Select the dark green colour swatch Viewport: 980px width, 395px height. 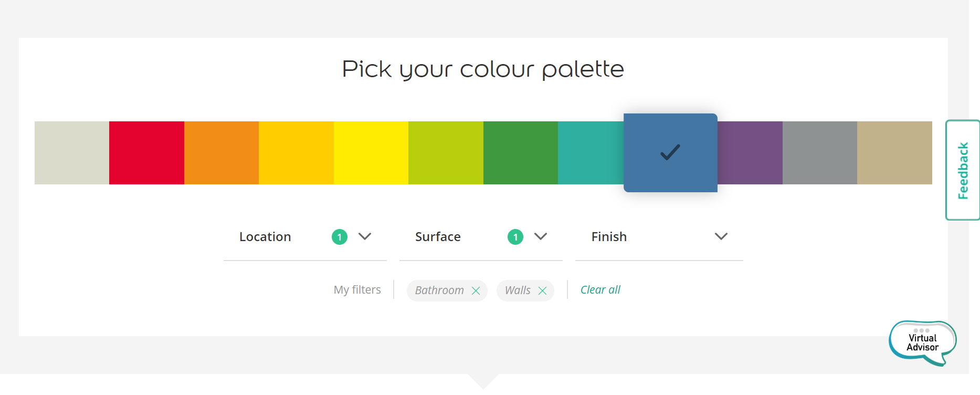click(x=521, y=153)
